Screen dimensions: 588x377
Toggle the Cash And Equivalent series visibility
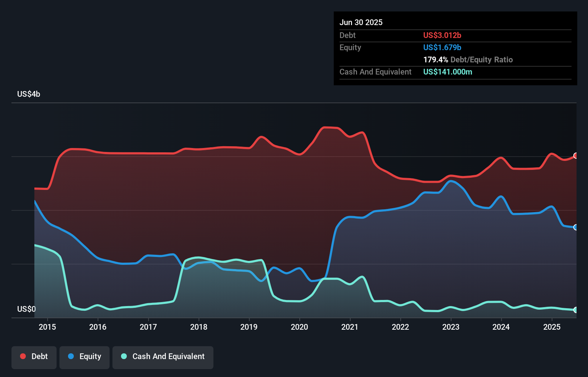[x=163, y=357]
